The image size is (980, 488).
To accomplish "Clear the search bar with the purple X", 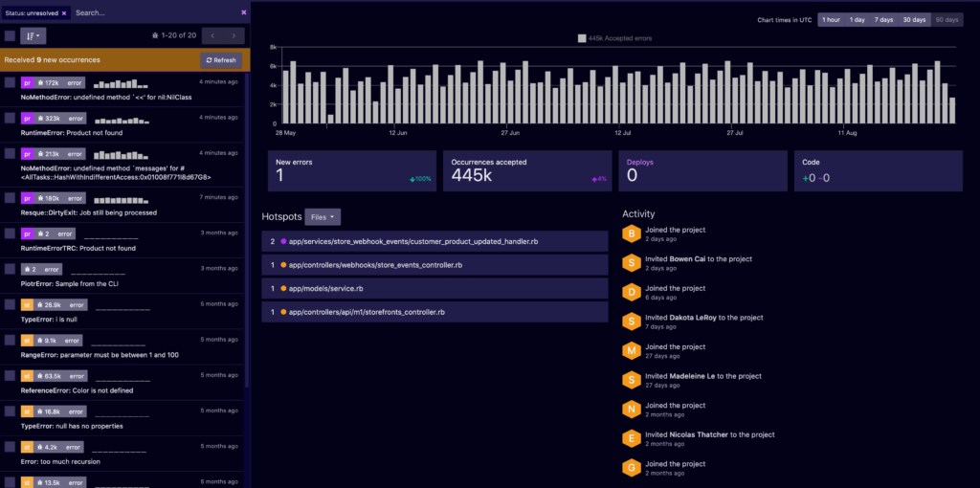I will (x=243, y=12).
